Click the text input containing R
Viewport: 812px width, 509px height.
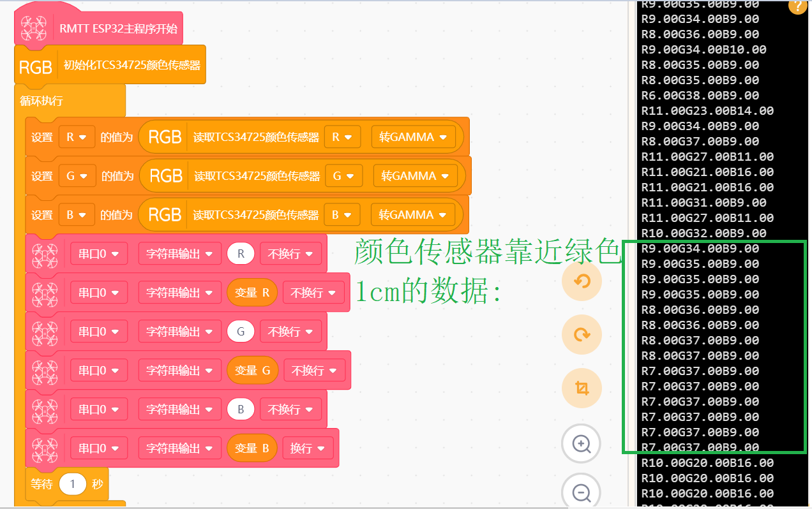pyautogui.click(x=241, y=254)
